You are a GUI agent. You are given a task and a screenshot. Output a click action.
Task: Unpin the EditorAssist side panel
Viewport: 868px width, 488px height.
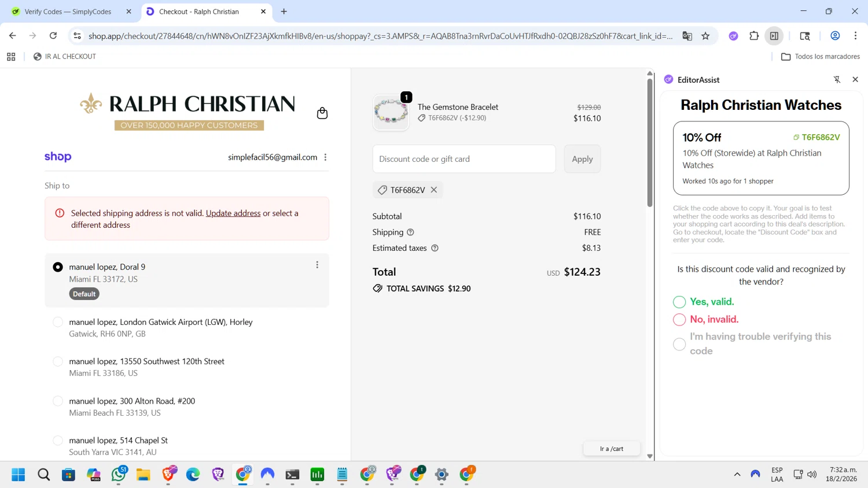pyautogui.click(x=837, y=80)
